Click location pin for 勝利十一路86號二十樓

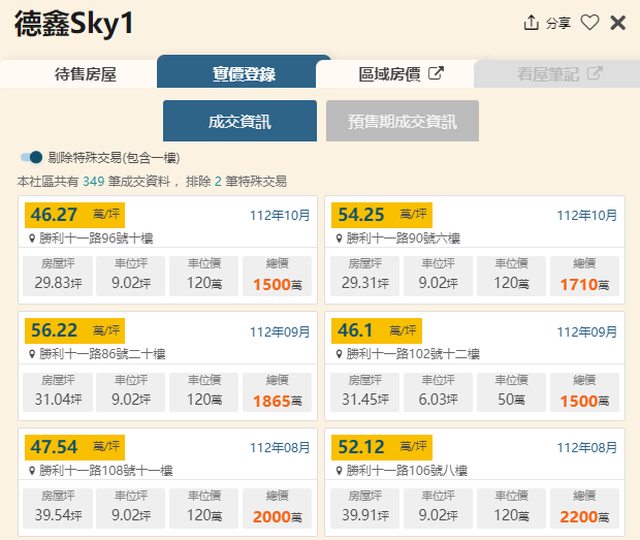pos(33,355)
